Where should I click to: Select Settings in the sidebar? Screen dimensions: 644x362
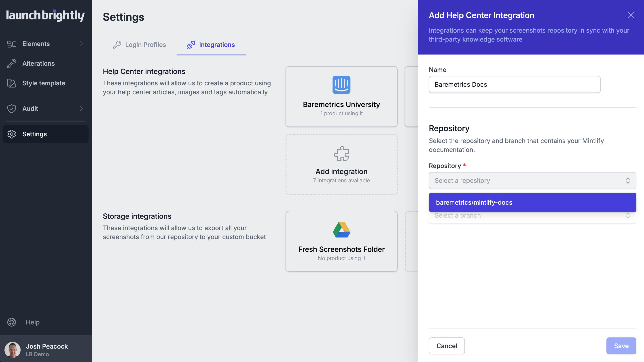pos(45,134)
